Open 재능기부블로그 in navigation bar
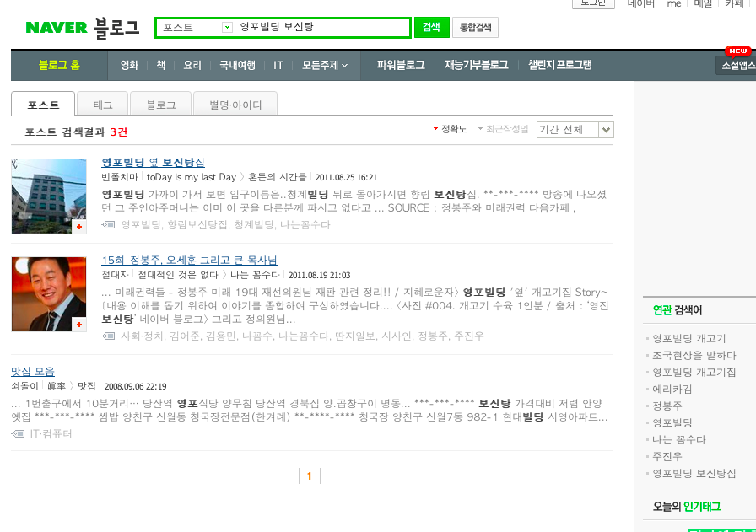Screen dimensions: 756x532 (x=477, y=65)
